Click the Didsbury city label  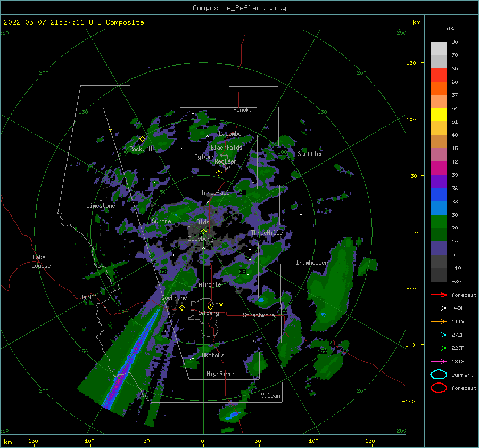pyautogui.click(x=201, y=239)
